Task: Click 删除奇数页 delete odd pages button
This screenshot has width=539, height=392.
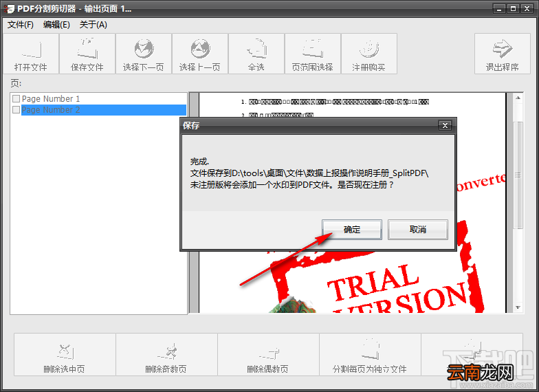Action: 166,355
